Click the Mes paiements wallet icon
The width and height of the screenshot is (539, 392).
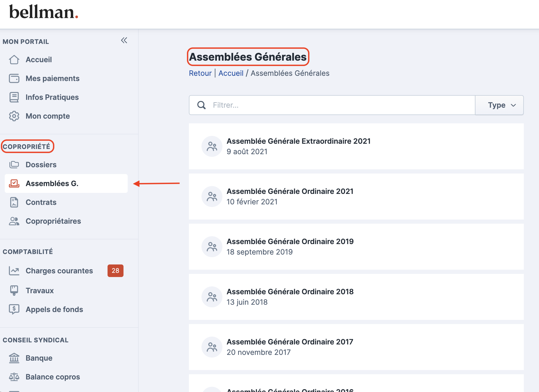point(14,78)
